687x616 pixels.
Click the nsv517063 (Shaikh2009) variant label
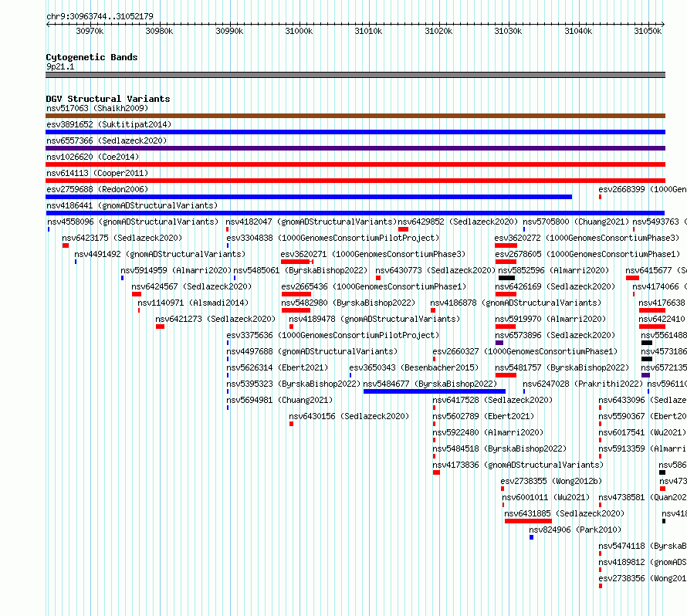pos(97,108)
